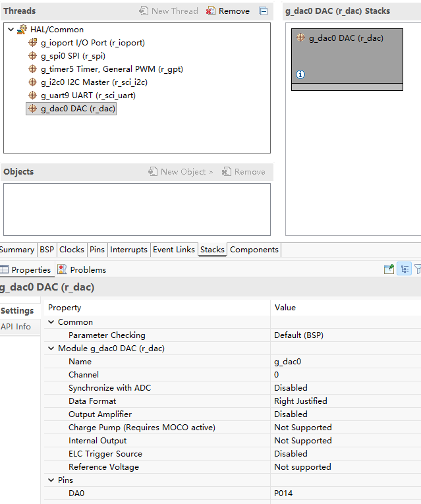
Task: Open Synchronize with ADC value Disabled
Action: 346,388
